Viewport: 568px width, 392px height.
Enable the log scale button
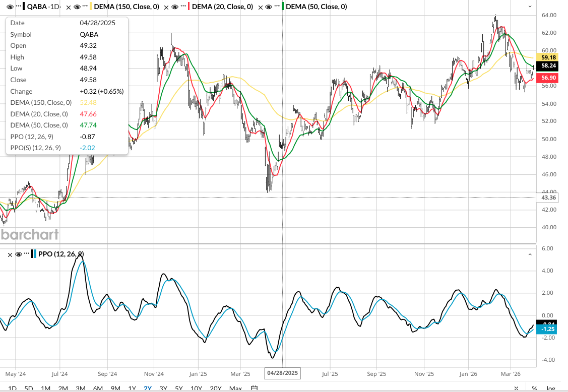pos(551,388)
